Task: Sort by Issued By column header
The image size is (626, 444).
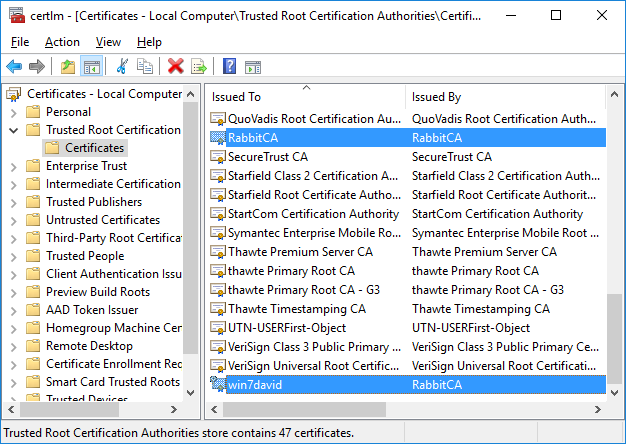Action: pos(505,97)
